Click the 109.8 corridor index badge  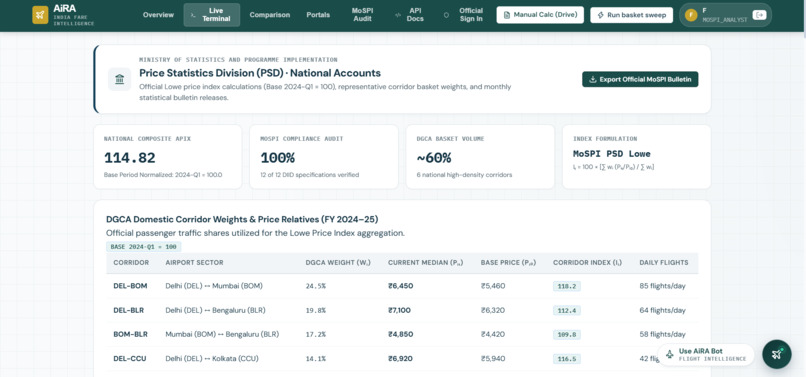coord(566,334)
